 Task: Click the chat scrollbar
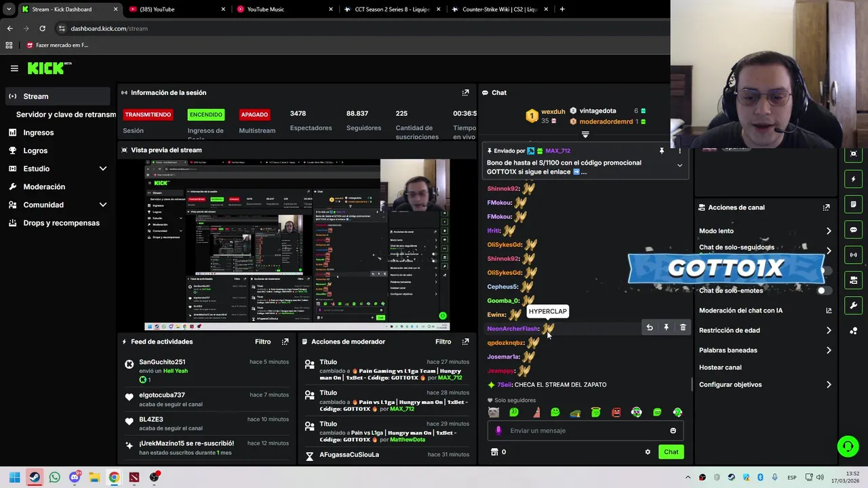click(691, 384)
